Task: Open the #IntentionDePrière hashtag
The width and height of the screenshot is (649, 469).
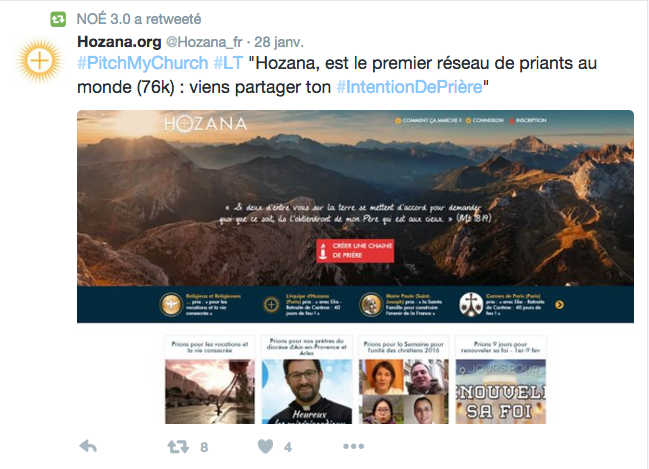Action: (409, 87)
